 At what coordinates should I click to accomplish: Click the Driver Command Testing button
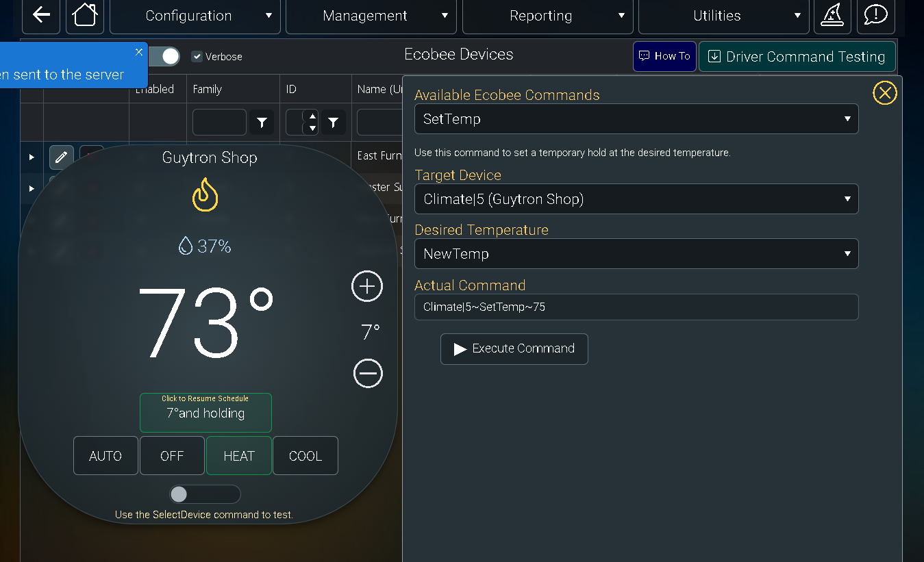point(797,56)
